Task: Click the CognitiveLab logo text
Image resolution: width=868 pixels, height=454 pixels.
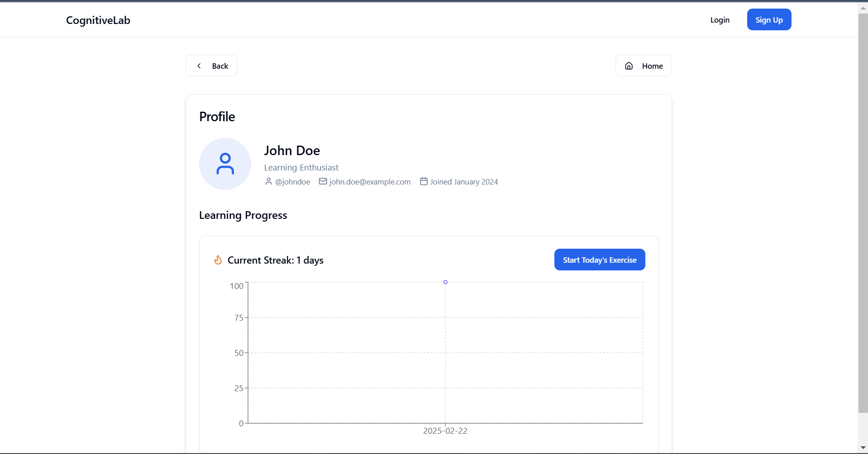Action: pyautogui.click(x=98, y=20)
